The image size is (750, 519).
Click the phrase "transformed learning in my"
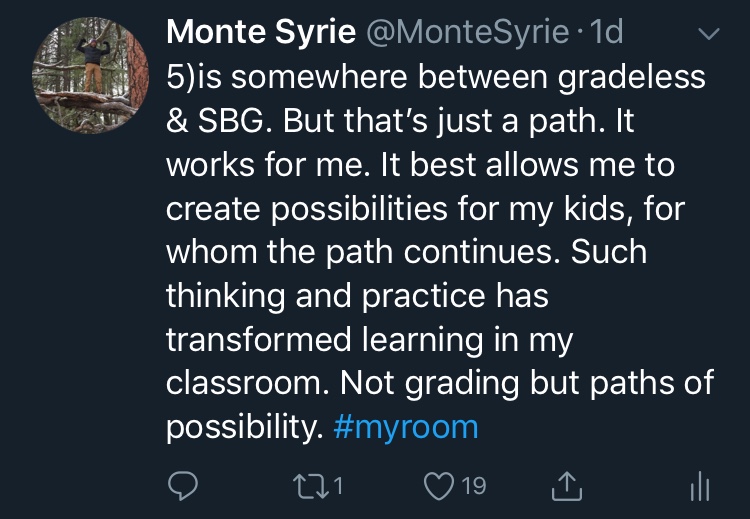[x=369, y=340]
